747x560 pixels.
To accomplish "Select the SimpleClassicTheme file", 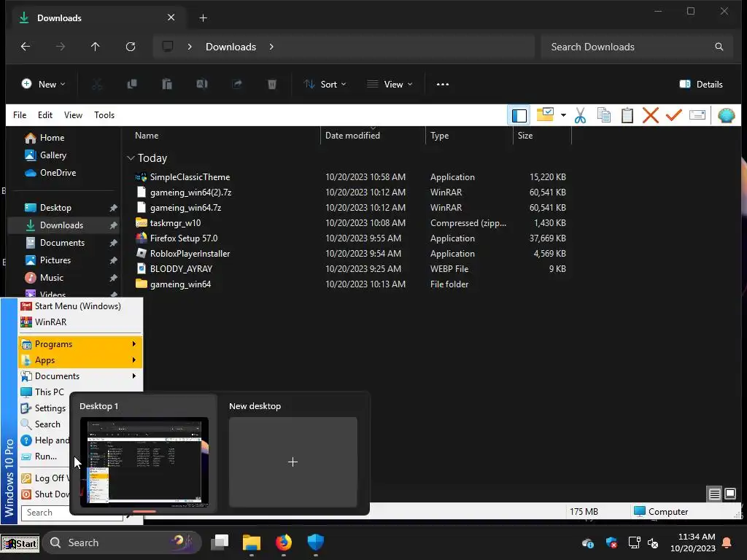I will point(190,177).
